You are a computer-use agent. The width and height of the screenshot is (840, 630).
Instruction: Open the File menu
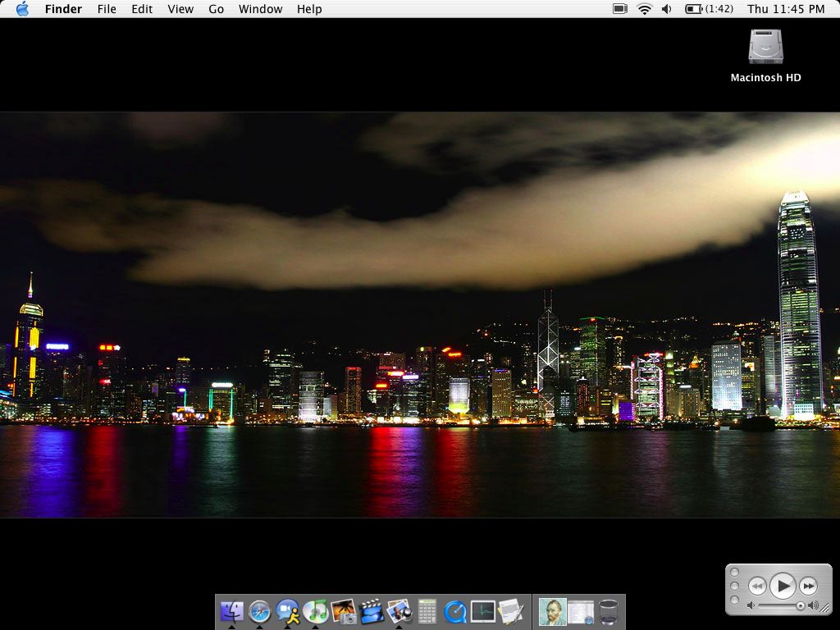[x=107, y=9]
